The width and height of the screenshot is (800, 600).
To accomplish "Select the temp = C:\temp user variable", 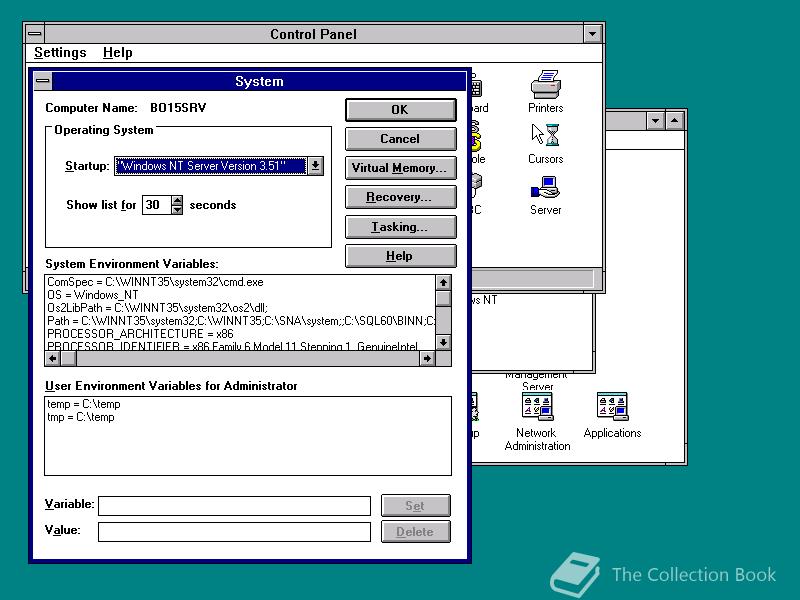I will [x=248, y=404].
